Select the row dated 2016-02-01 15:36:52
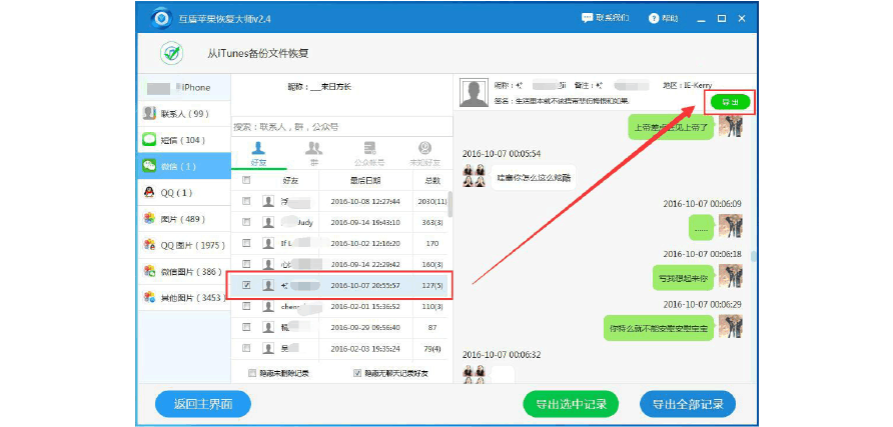This screenshot has height=427, width=893. [x=340, y=306]
